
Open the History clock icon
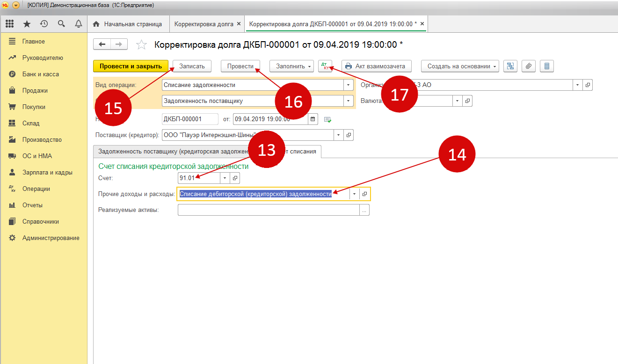pos(44,24)
